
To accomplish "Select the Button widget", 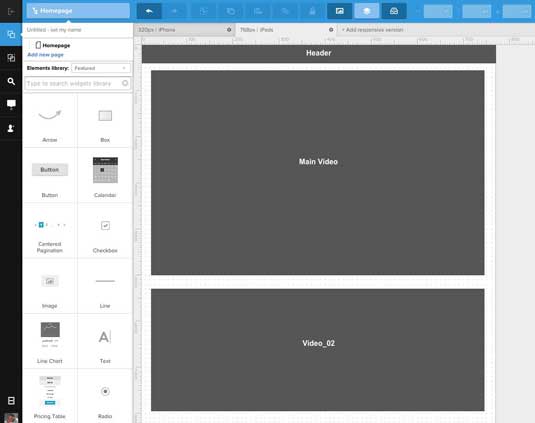I will pyautogui.click(x=50, y=176).
